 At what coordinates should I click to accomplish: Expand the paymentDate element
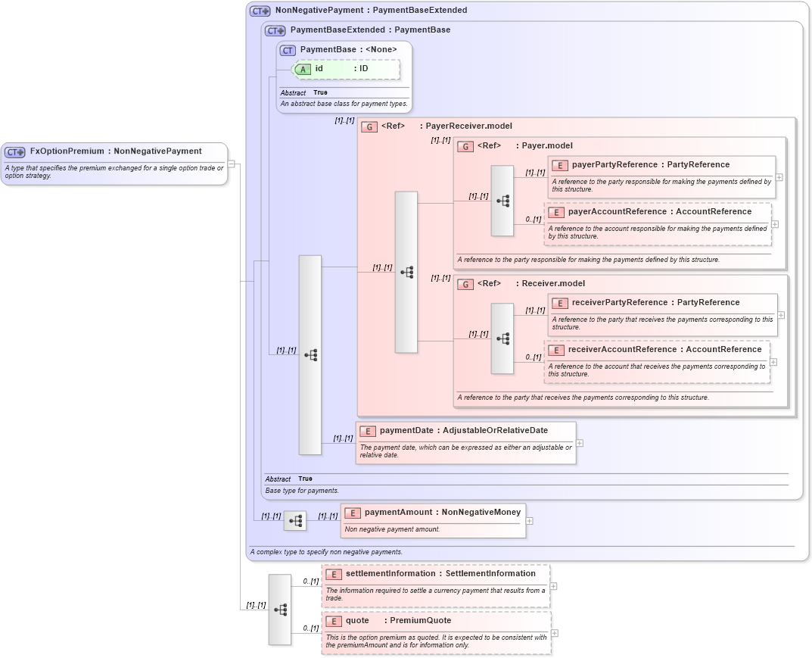(578, 444)
